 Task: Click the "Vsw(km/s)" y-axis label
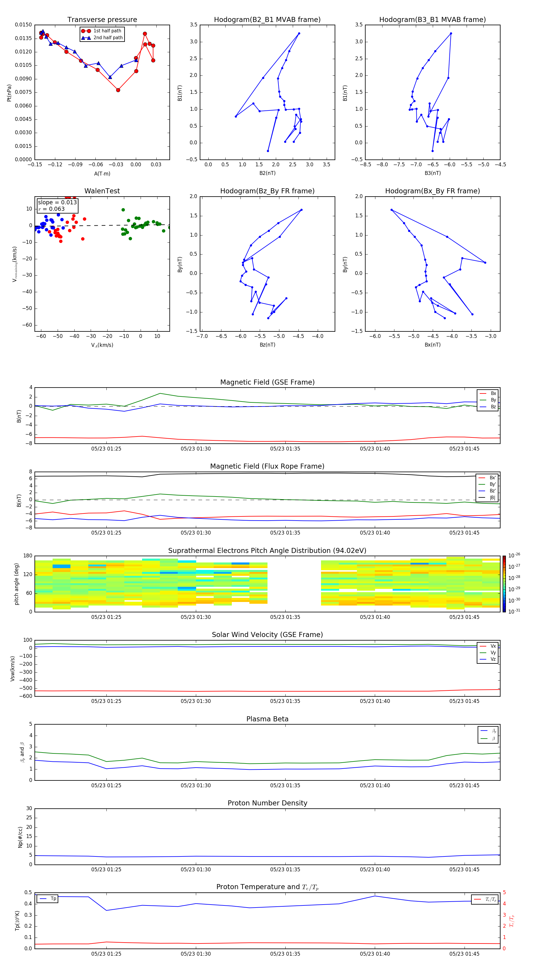(x=12, y=668)
